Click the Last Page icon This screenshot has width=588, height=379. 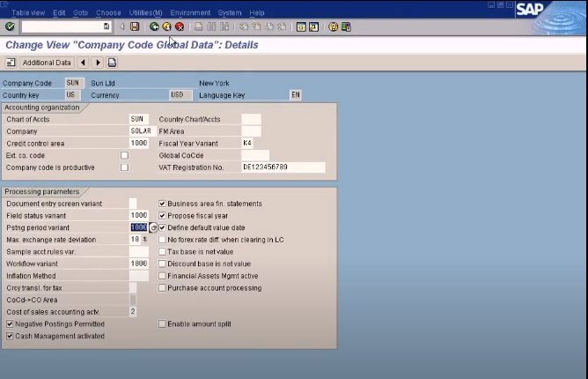click(282, 26)
